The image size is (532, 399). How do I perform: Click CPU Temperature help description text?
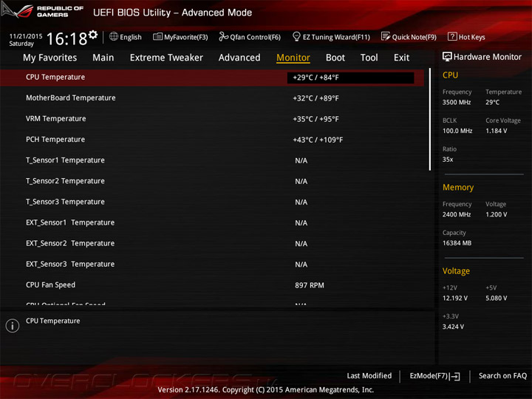53,321
